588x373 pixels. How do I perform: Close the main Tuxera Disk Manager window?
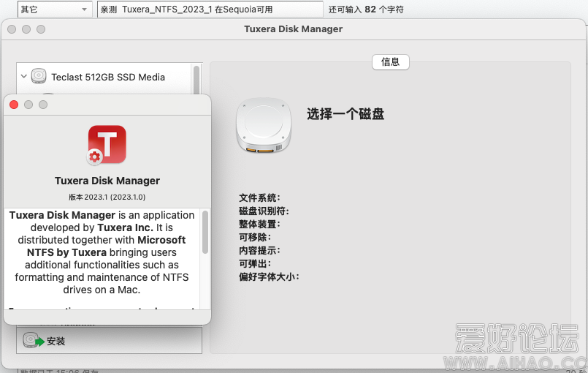pyautogui.click(x=12, y=29)
